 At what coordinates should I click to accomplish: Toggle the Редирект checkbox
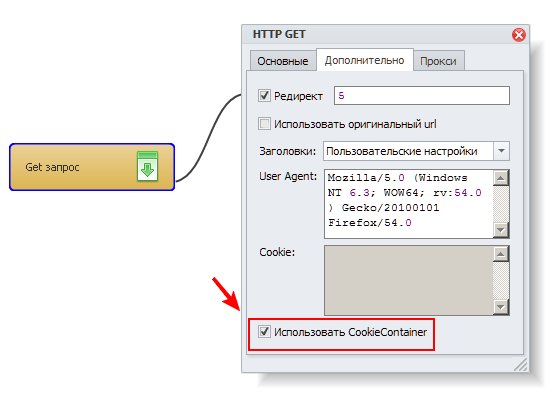(x=264, y=96)
